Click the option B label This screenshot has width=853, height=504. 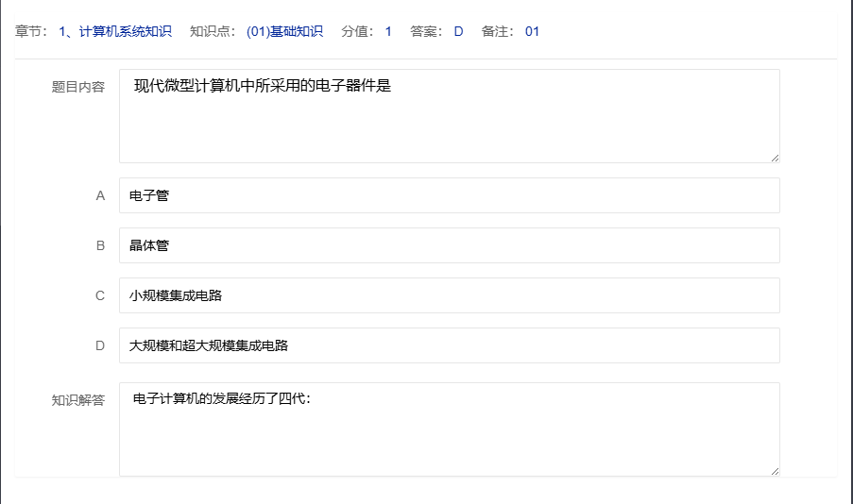100,245
